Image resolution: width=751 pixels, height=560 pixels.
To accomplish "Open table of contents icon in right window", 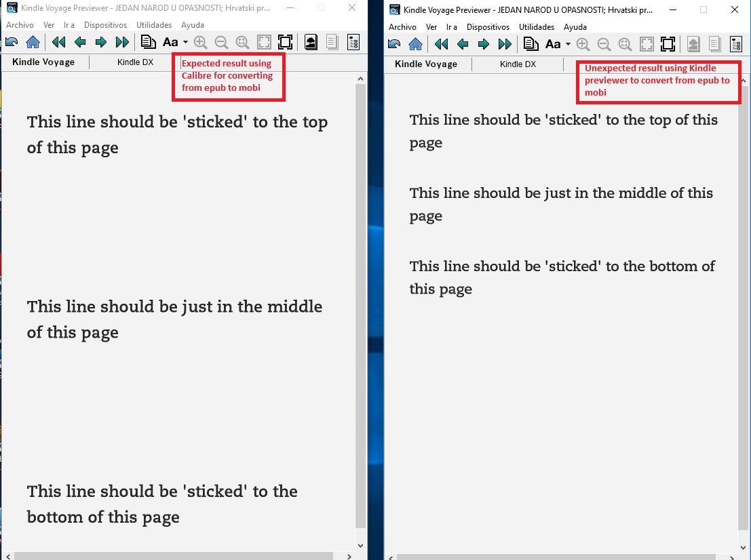I will pyautogui.click(x=531, y=45).
